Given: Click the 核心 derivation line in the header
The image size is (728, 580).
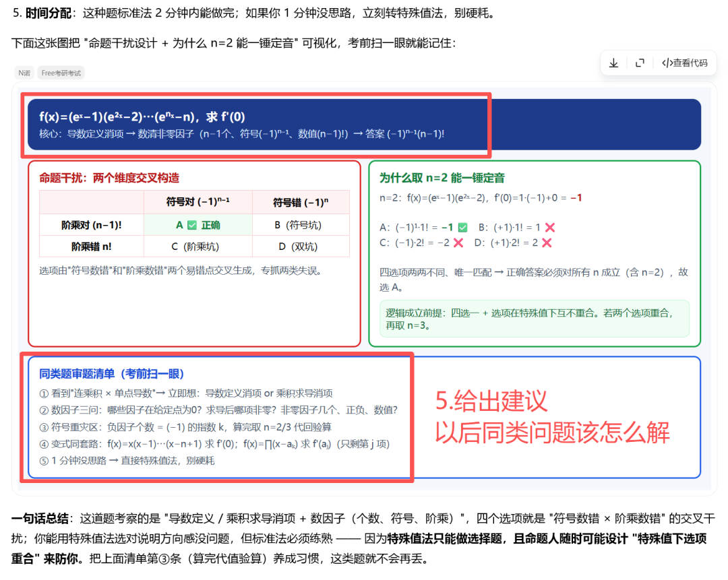Looking at the screenshot, I should coord(241,134).
